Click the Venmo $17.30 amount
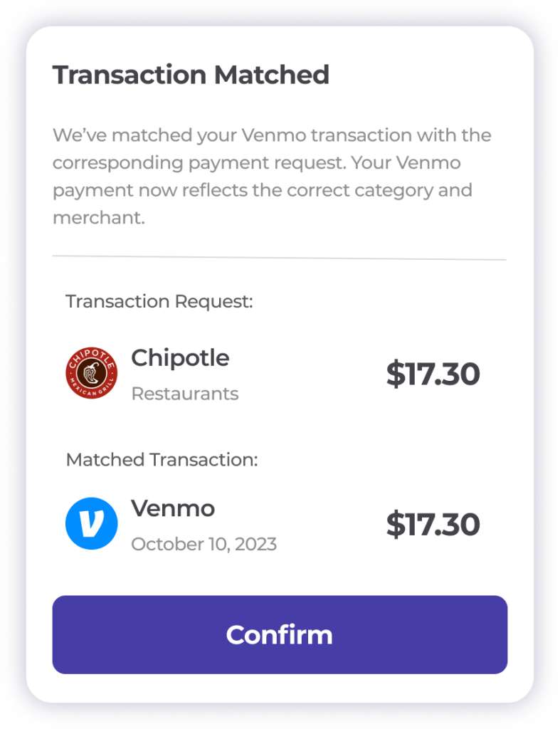 (433, 525)
